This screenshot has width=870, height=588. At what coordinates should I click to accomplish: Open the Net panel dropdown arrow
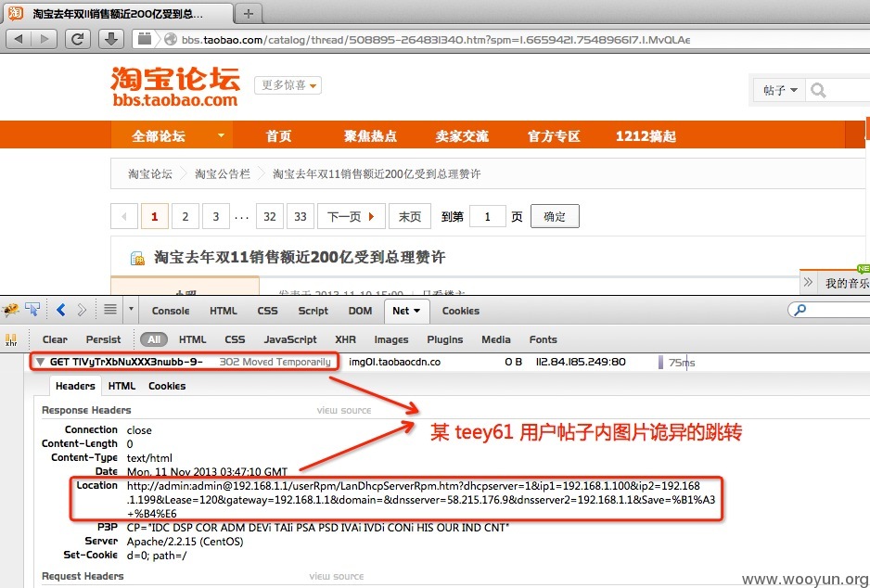point(417,312)
